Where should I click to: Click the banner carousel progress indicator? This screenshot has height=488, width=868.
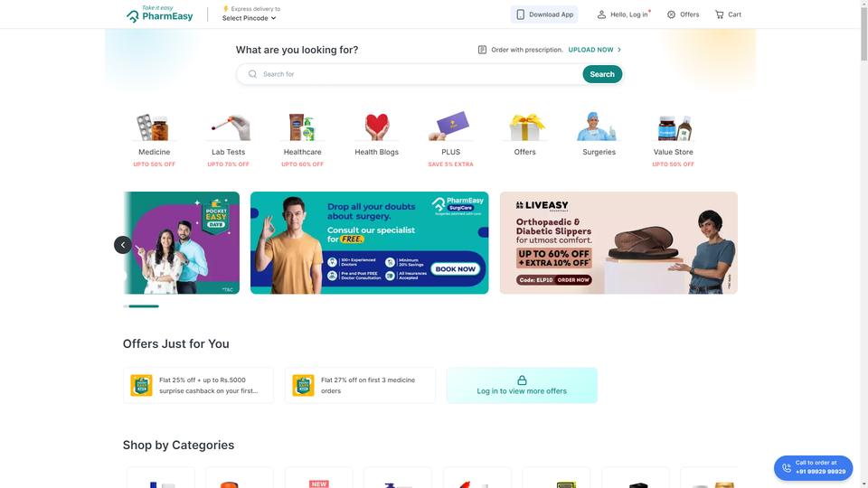[141, 306]
